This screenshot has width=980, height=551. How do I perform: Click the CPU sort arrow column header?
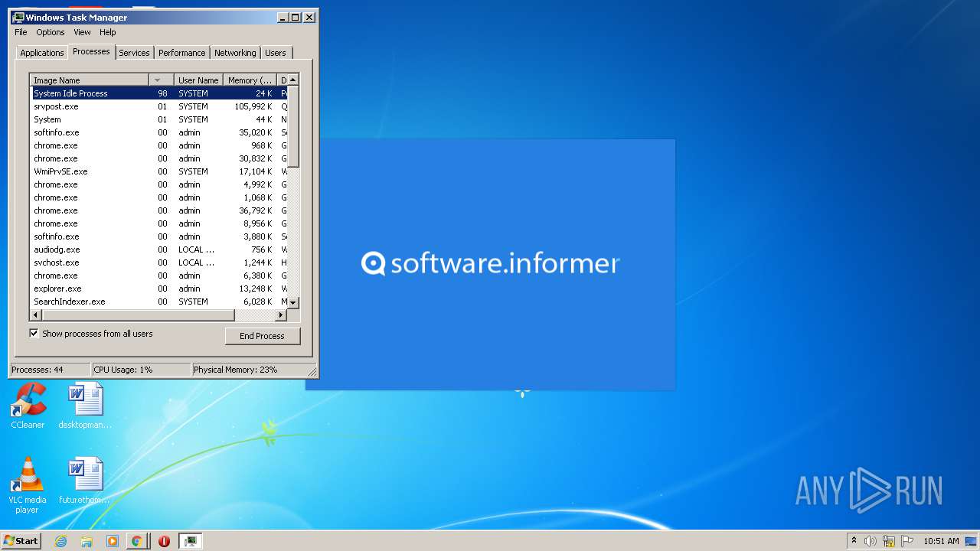point(162,80)
